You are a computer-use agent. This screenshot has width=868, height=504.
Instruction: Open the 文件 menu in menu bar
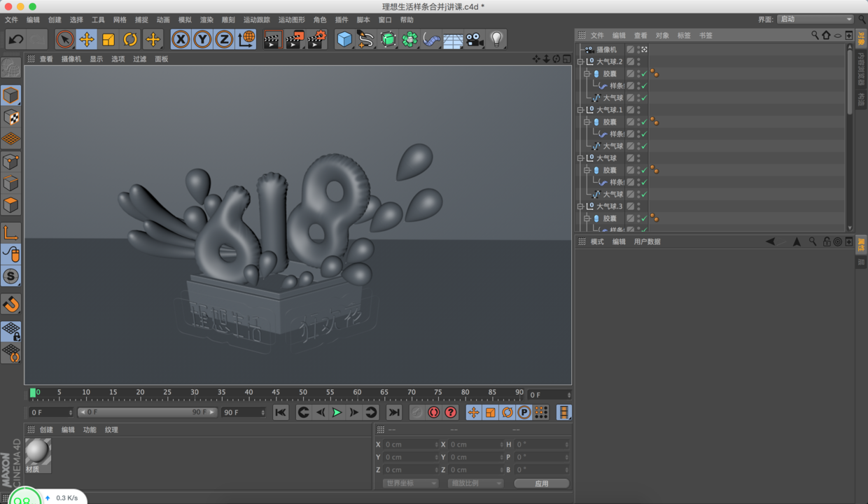point(12,20)
